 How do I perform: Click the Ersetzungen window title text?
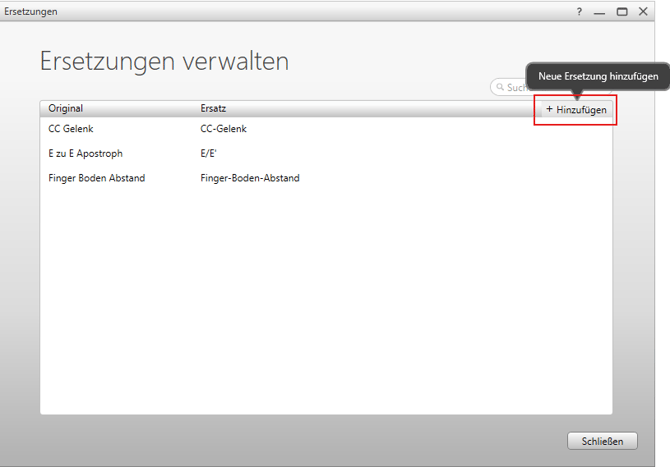click(31, 12)
